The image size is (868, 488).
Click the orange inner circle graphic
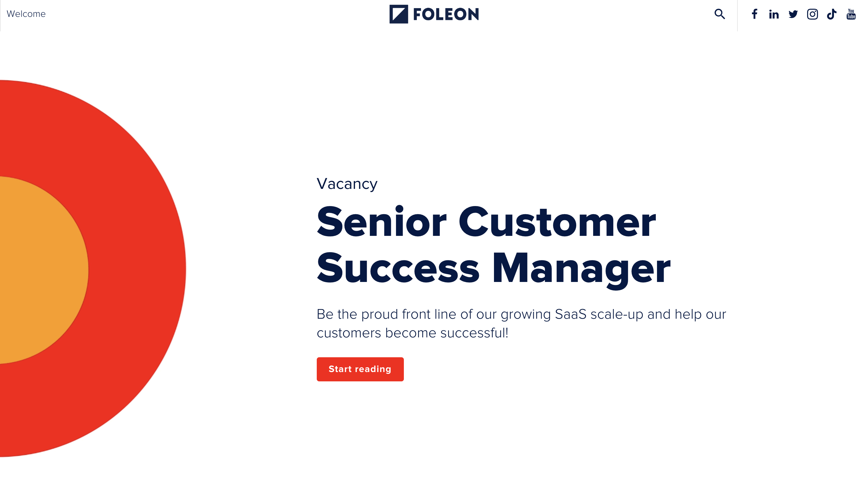pos(40,269)
